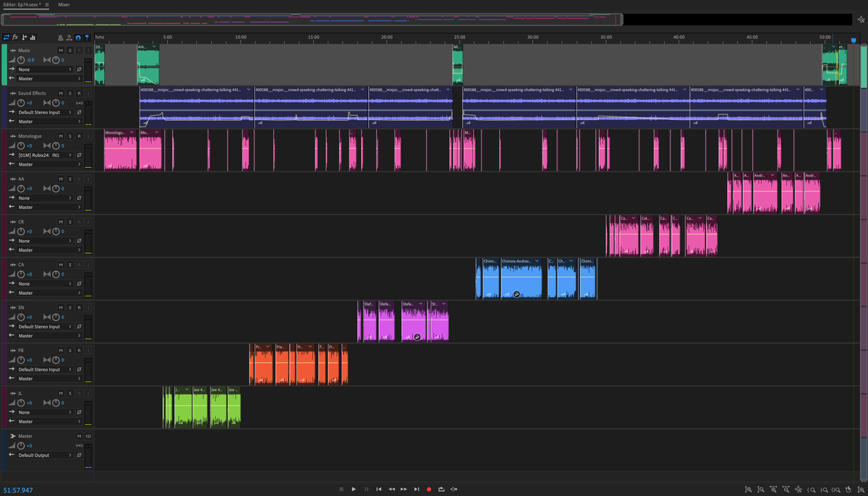Click the Pause button in the transport
The image size is (868, 496).
366,489
